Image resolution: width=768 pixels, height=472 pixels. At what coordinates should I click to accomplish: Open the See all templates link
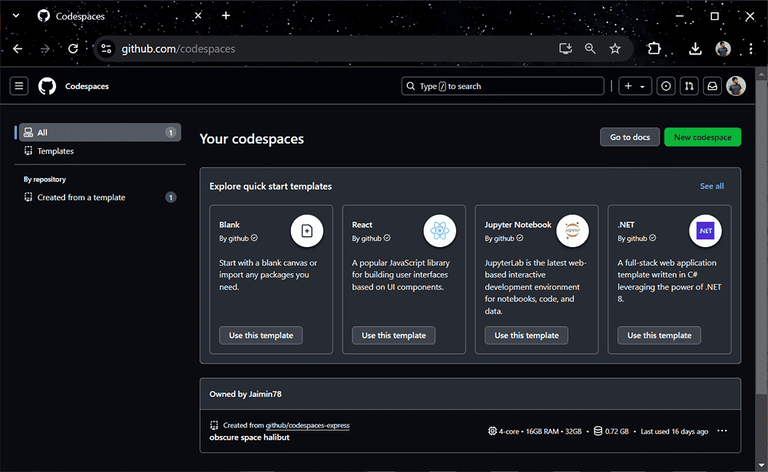tap(712, 186)
